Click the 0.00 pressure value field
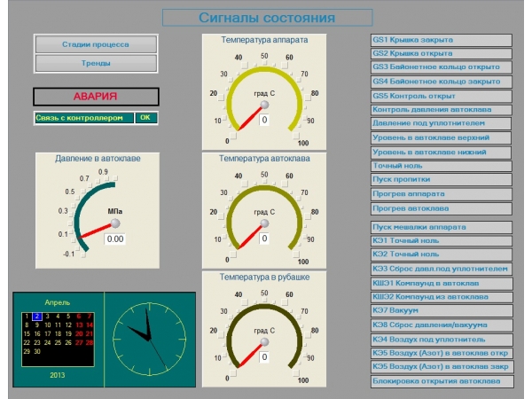The image size is (532, 399). click(115, 239)
